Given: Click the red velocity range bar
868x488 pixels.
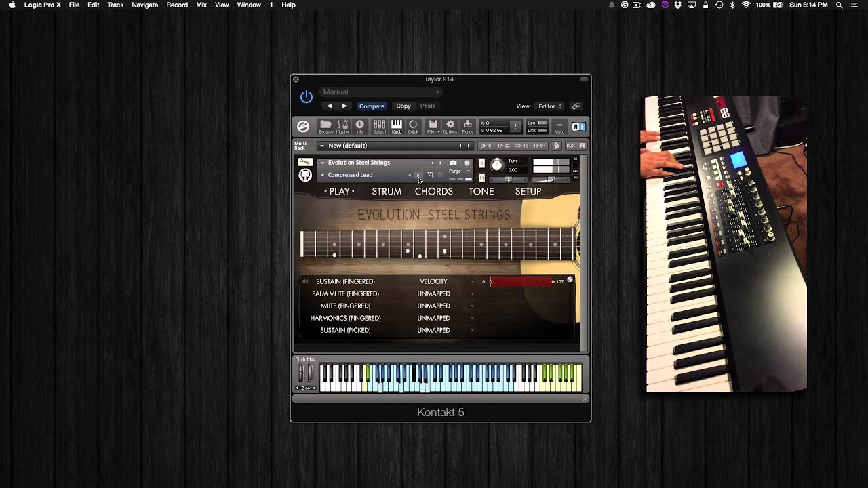Looking at the screenshot, I should tap(521, 281).
